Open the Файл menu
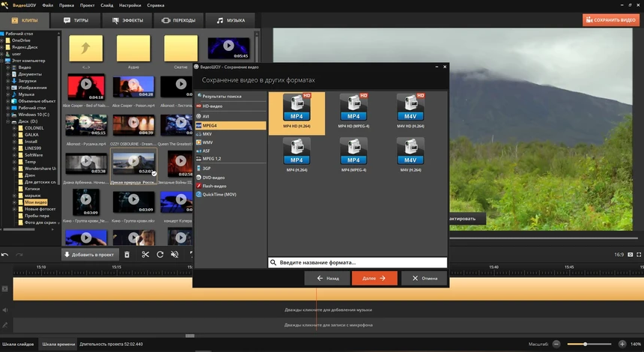The height and width of the screenshot is (352, 644). tap(48, 5)
